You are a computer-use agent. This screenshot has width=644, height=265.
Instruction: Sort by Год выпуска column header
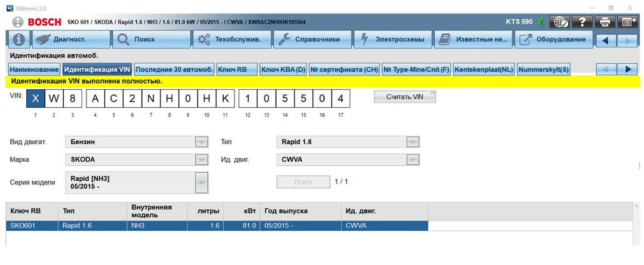click(299, 211)
